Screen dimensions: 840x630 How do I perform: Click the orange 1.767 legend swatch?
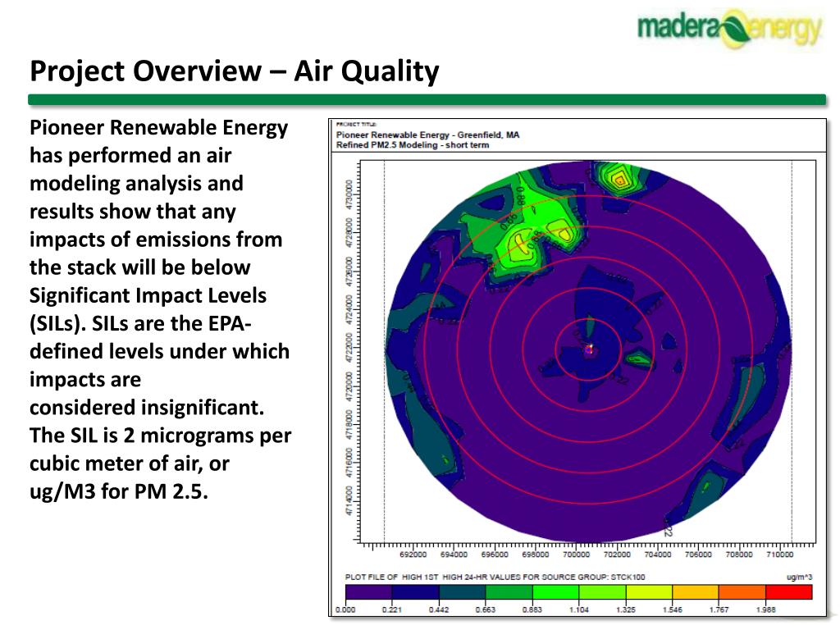(742, 592)
